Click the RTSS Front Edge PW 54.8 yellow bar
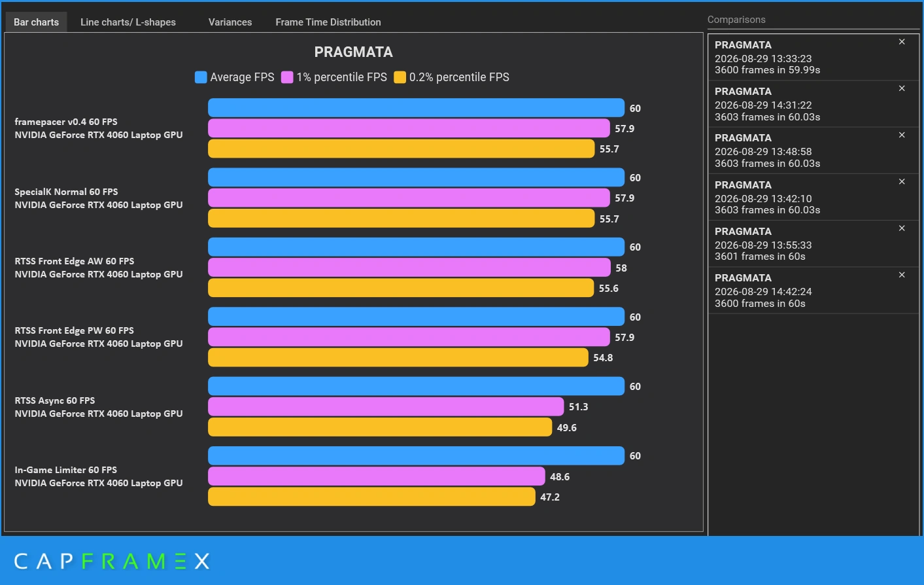The height and width of the screenshot is (585, 924). [x=398, y=357]
